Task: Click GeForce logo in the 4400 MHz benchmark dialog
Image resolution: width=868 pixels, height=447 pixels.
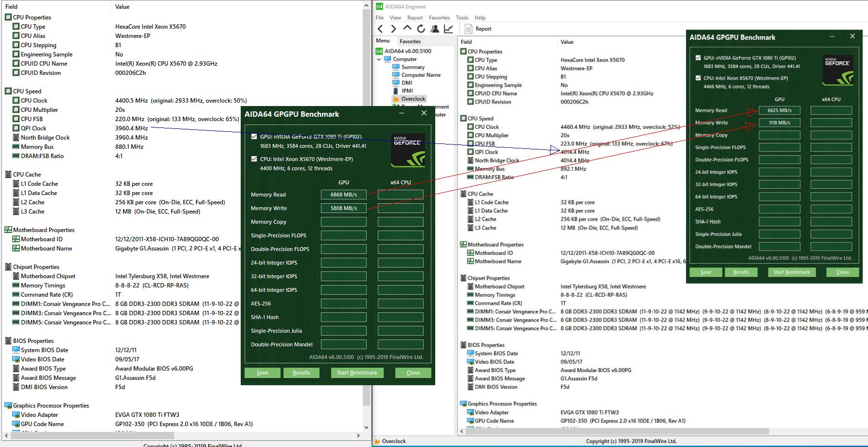Action: (408, 150)
